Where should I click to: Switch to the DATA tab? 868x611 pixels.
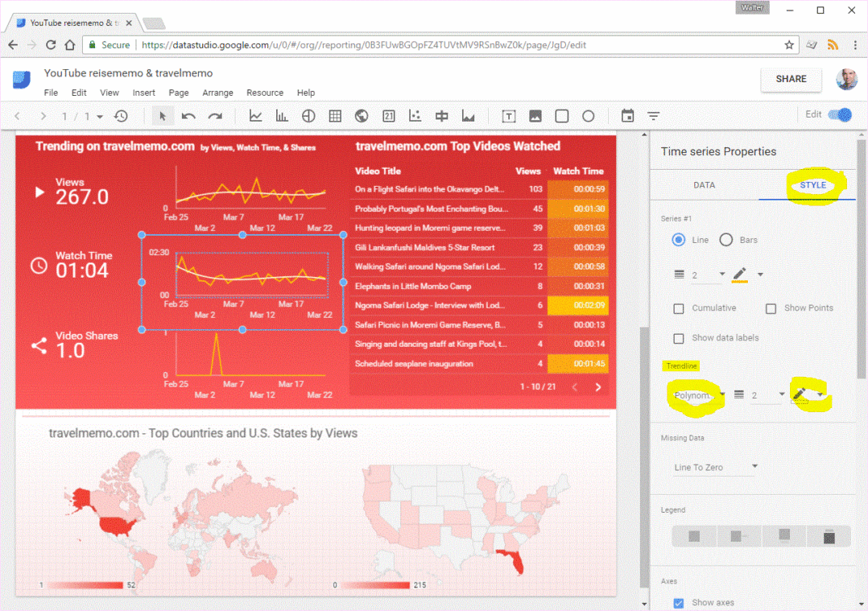704,185
